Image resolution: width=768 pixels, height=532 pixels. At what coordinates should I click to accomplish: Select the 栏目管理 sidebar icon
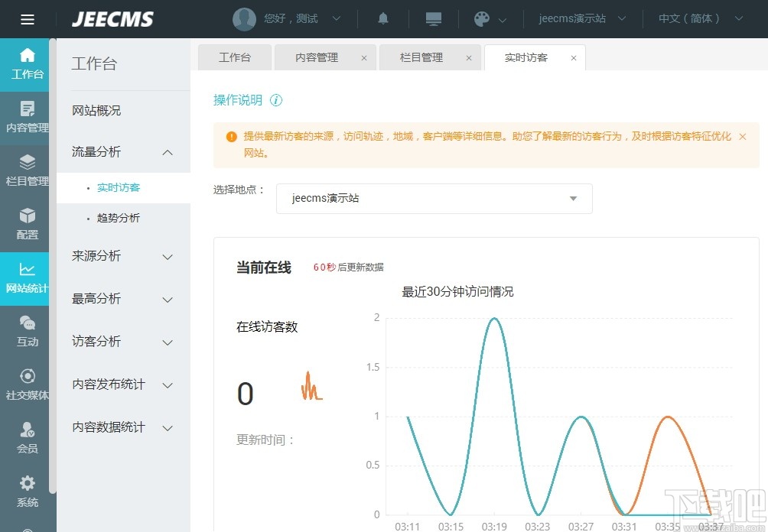(26, 170)
